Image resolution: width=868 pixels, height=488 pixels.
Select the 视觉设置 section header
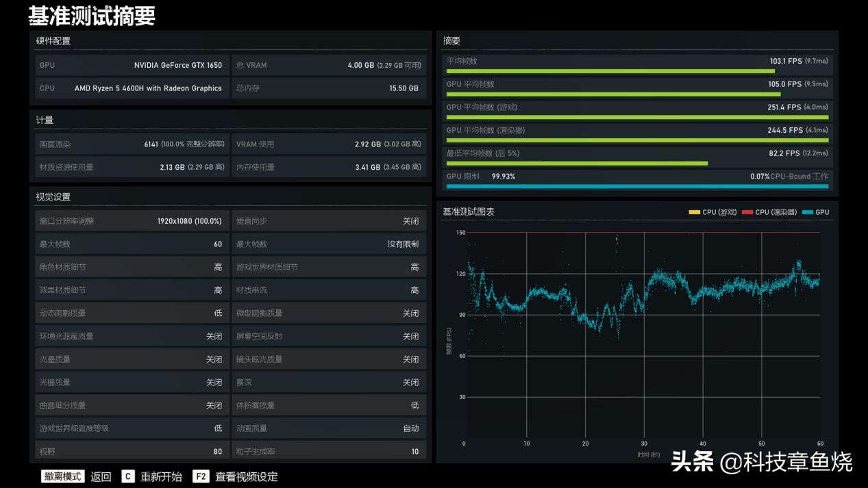point(53,197)
